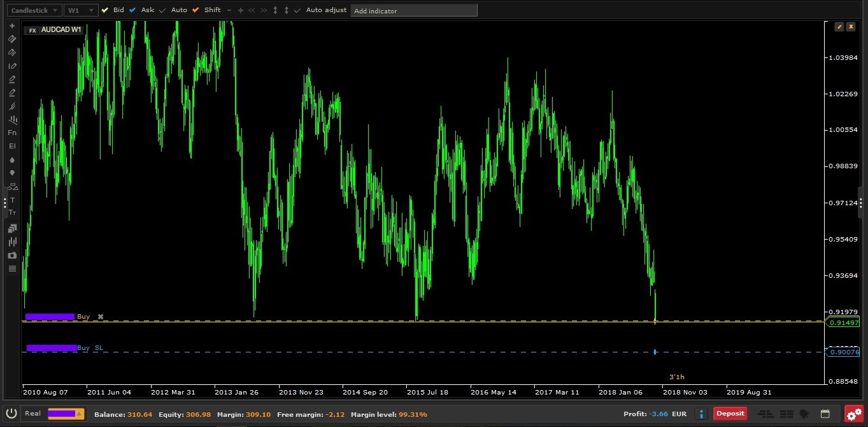Screen dimensions: 868x427
Task: Open the W1 timeframe dropdown
Action: click(81, 10)
